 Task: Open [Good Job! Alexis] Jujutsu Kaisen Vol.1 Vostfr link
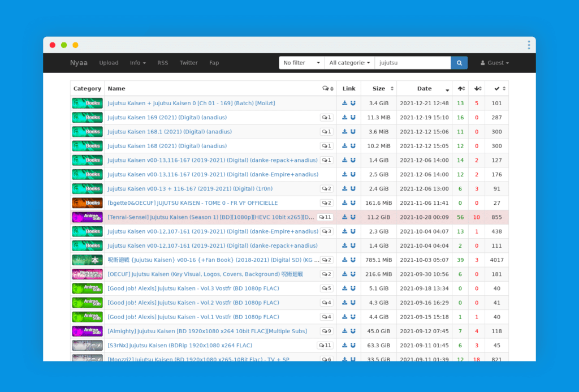click(x=193, y=317)
